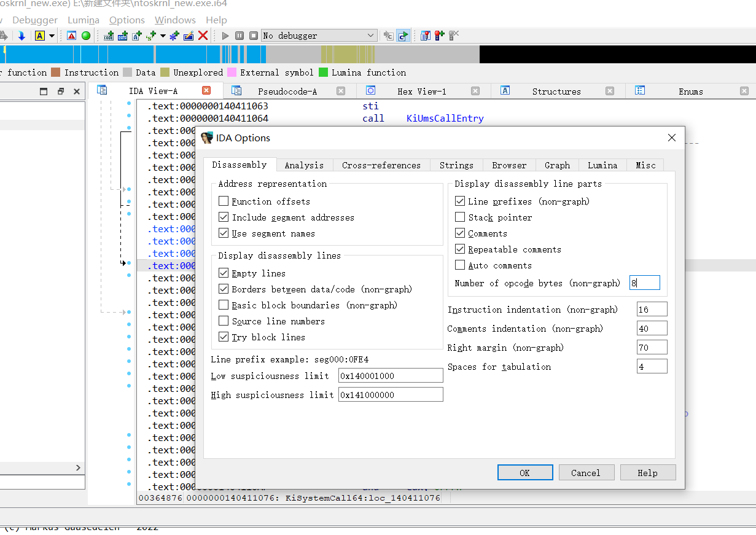Click the grey 'C' arrow icon after debugger dropdown
Screen dimensions: 756x535
[x=389, y=36]
